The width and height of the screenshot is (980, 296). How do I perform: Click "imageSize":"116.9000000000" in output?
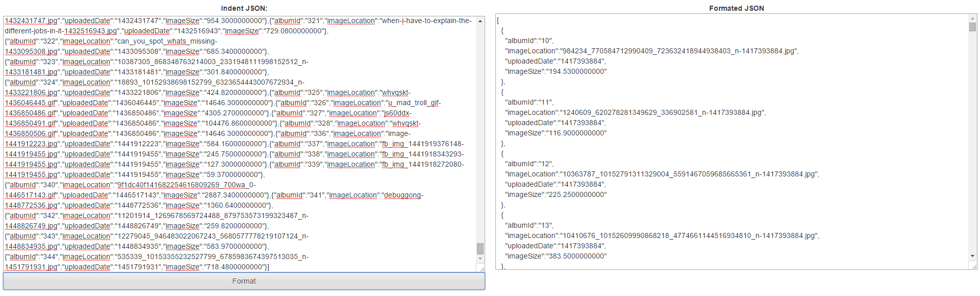click(x=556, y=133)
